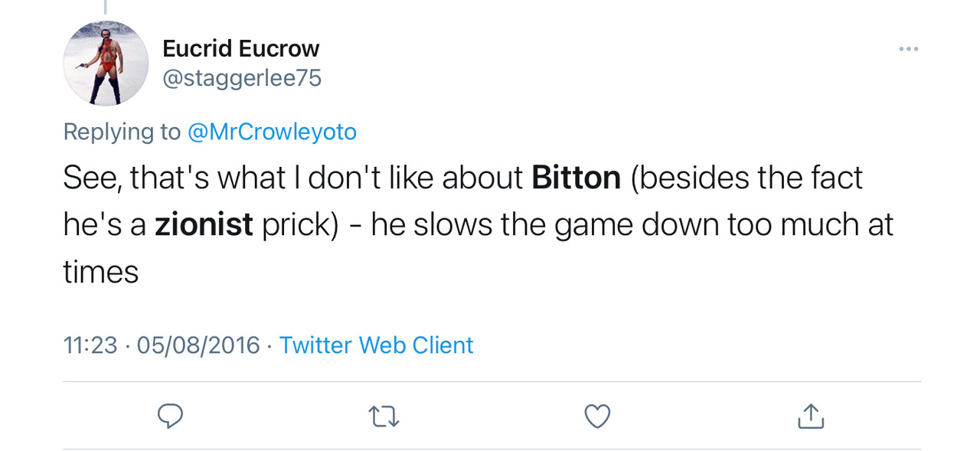
Task: Click the bold word zionist
Action: point(204,224)
